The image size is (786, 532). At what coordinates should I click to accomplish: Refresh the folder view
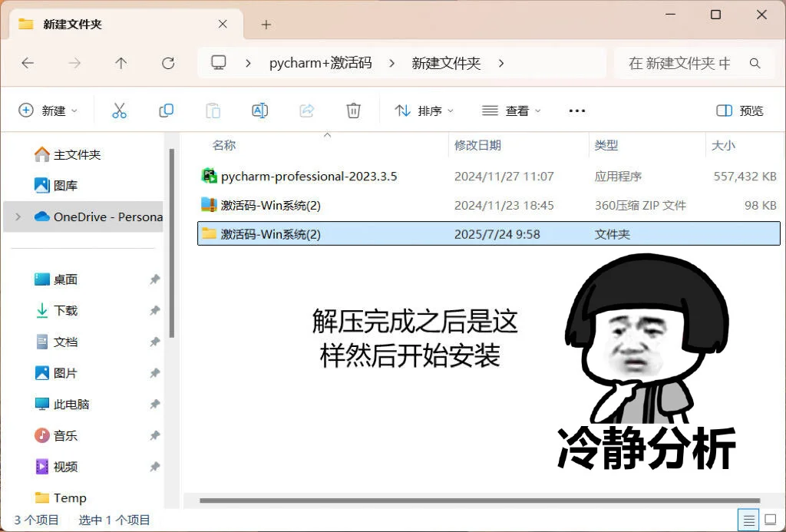(167, 63)
